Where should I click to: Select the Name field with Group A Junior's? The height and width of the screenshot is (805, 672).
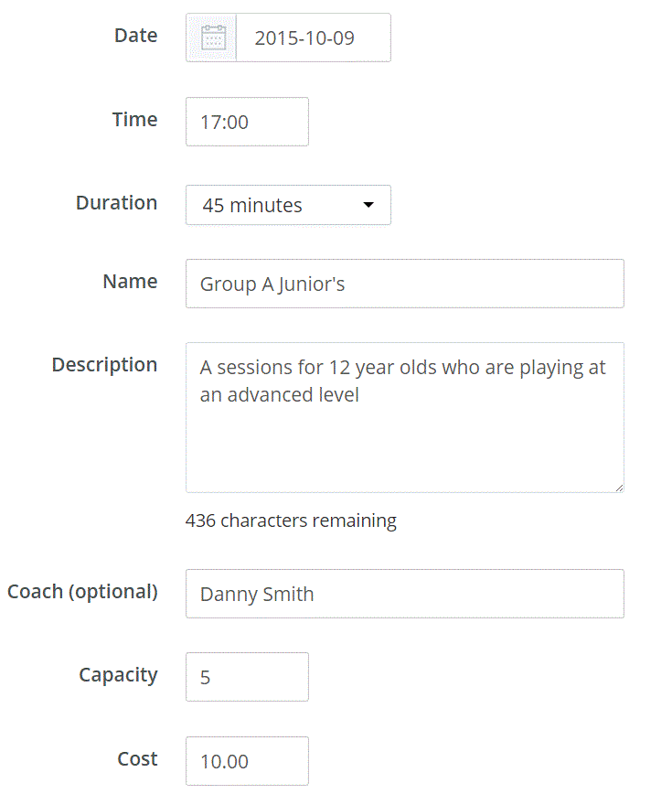(404, 284)
